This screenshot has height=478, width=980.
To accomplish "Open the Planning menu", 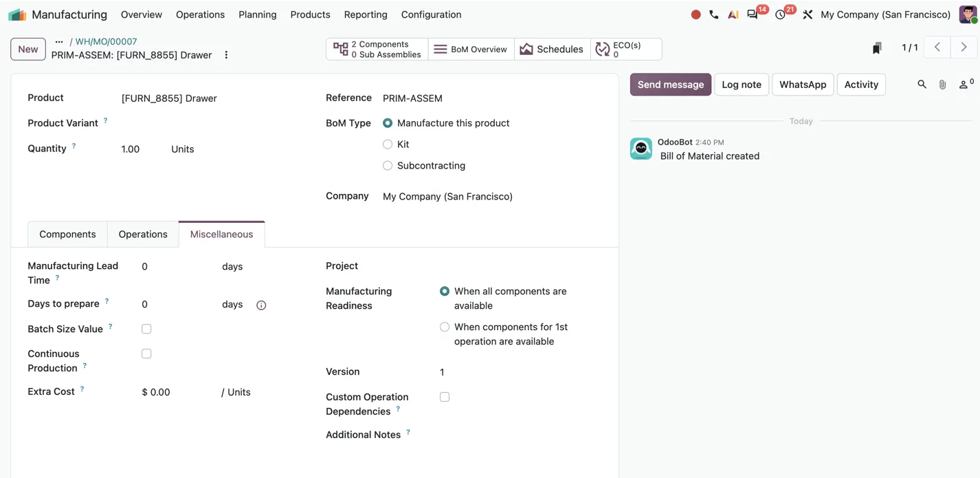I will pos(258,14).
